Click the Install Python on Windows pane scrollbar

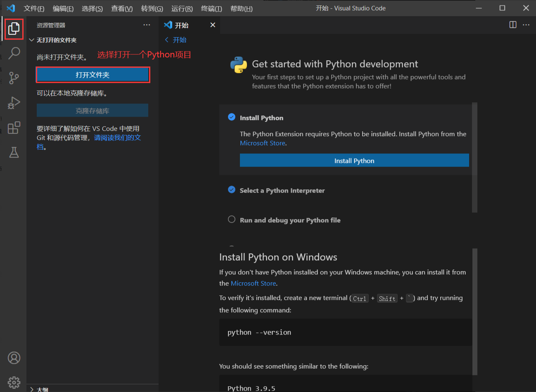click(x=474, y=312)
